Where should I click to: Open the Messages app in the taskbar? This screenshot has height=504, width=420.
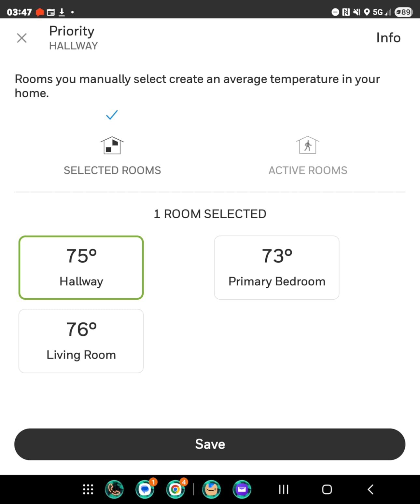(x=145, y=489)
